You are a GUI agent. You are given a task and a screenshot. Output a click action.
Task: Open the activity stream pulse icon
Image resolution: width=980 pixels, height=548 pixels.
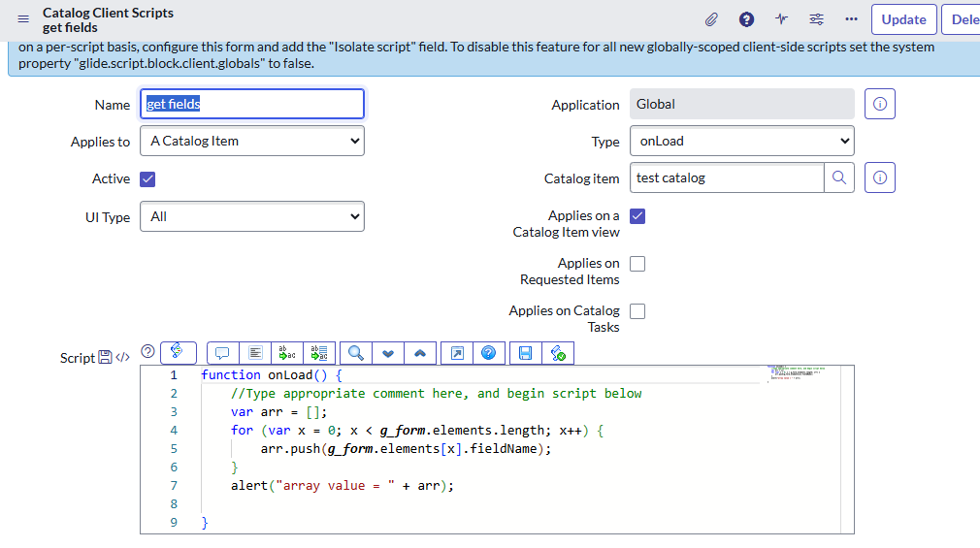(x=781, y=19)
